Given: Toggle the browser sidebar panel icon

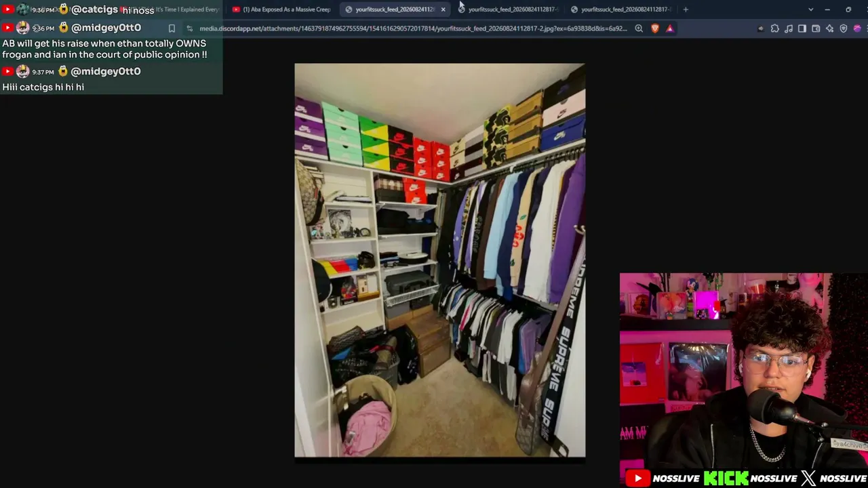Looking at the screenshot, I should pos(802,28).
